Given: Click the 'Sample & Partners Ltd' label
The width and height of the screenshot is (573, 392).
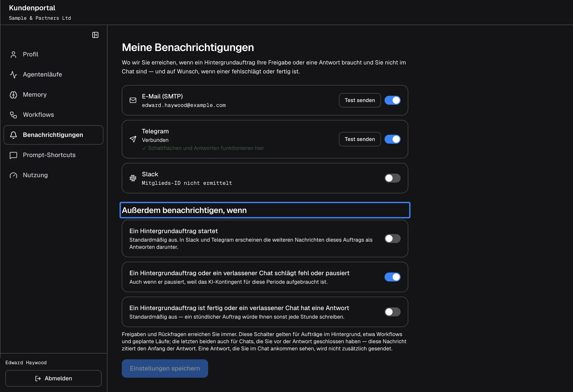Looking at the screenshot, I should pyautogui.click(x=40, y=18).
